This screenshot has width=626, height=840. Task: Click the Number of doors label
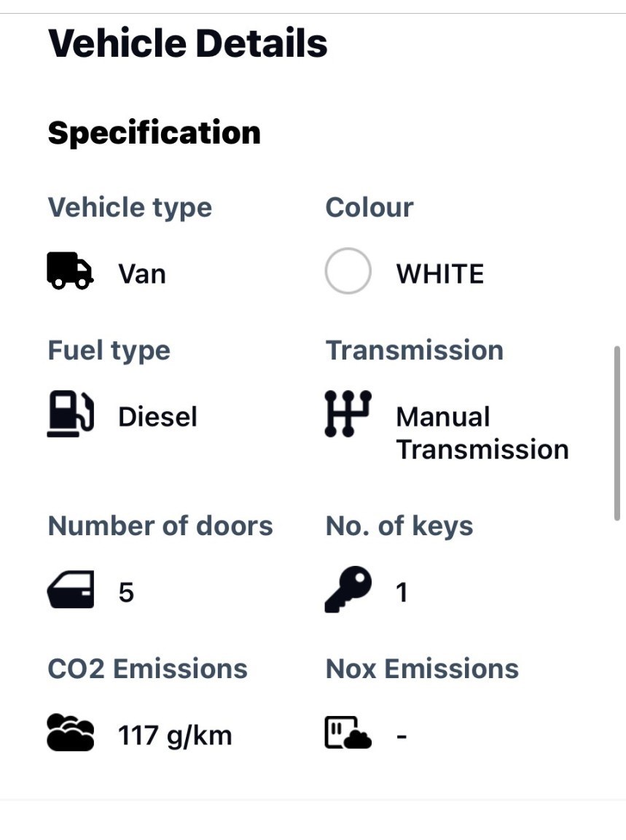160,526
